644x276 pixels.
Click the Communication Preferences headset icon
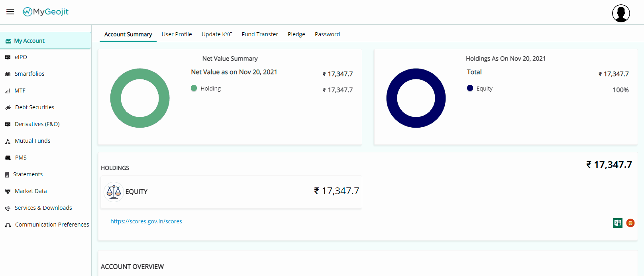point(8,225)
